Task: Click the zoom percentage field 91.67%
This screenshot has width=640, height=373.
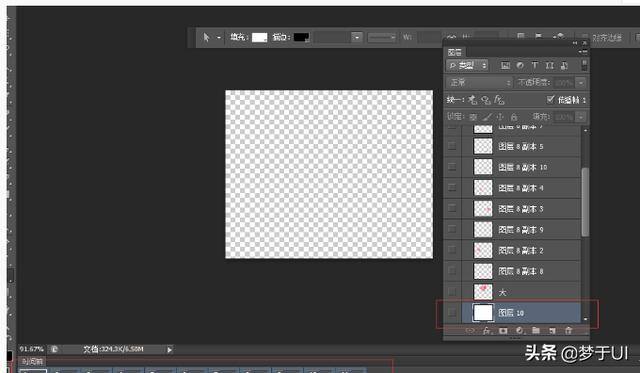Action: click(31, 349)
